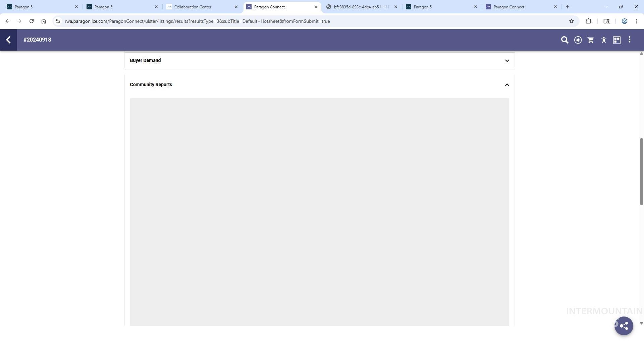Click the browser address bar URL

click(x=197, y=21)
